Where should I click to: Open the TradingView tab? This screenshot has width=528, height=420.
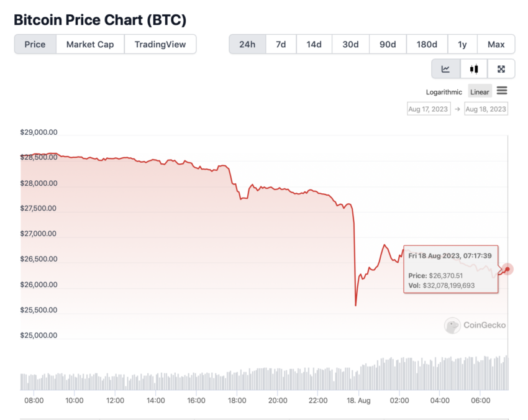[x=160, y=44]
